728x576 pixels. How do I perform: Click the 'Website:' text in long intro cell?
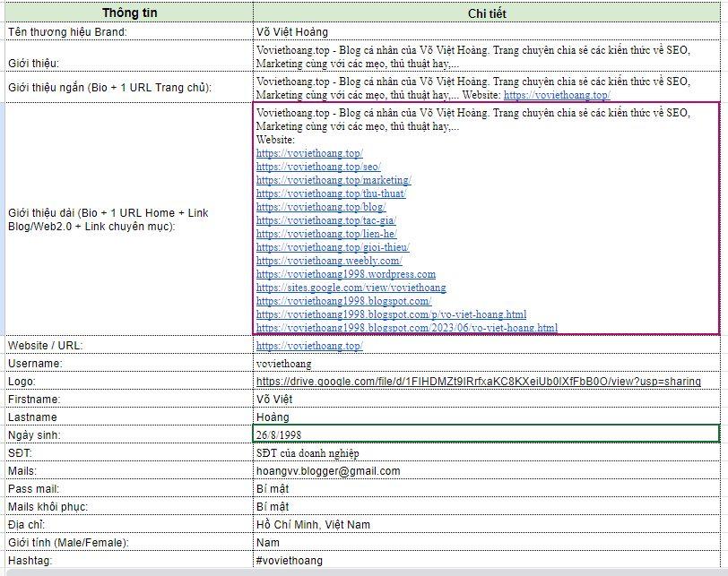pos(275,140)
